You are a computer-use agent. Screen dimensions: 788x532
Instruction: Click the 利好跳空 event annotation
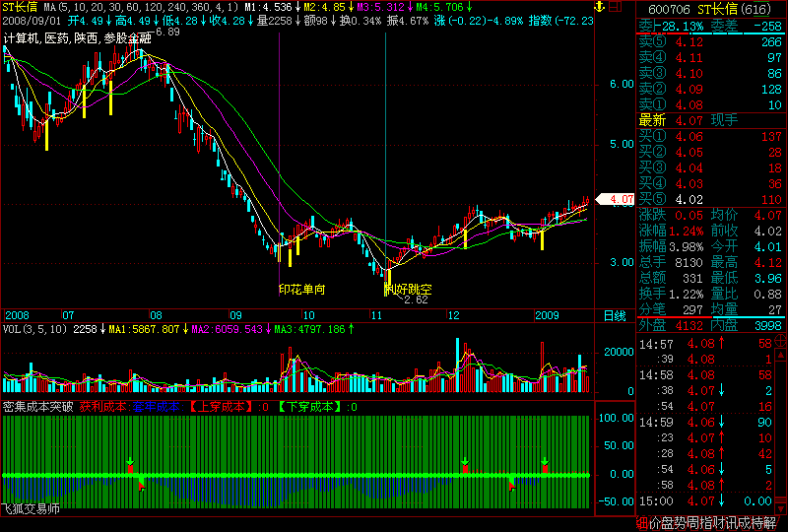click(408, 290)
